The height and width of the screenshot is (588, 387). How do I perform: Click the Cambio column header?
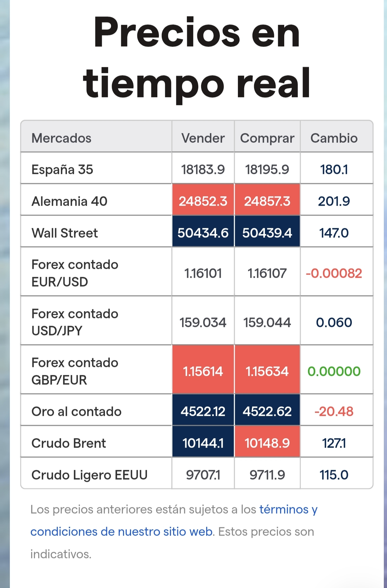coord(334,138)
